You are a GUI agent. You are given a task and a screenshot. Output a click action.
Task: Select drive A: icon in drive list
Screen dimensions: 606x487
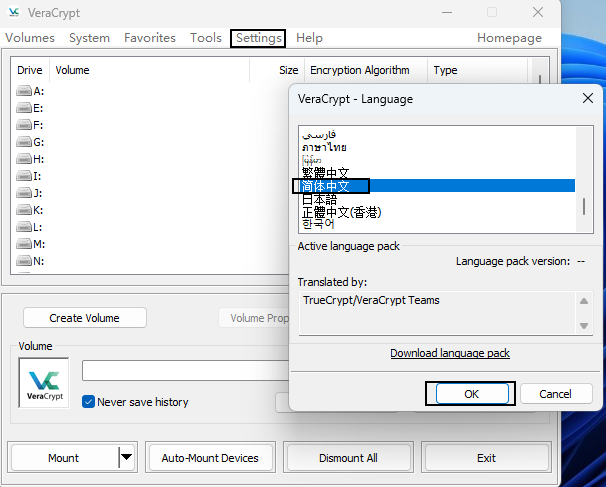pos(24,91)
